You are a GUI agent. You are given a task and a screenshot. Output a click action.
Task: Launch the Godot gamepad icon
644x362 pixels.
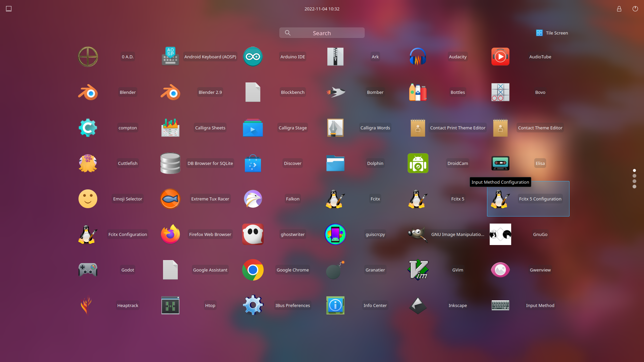pyautogui.click(x=88, y=270)
